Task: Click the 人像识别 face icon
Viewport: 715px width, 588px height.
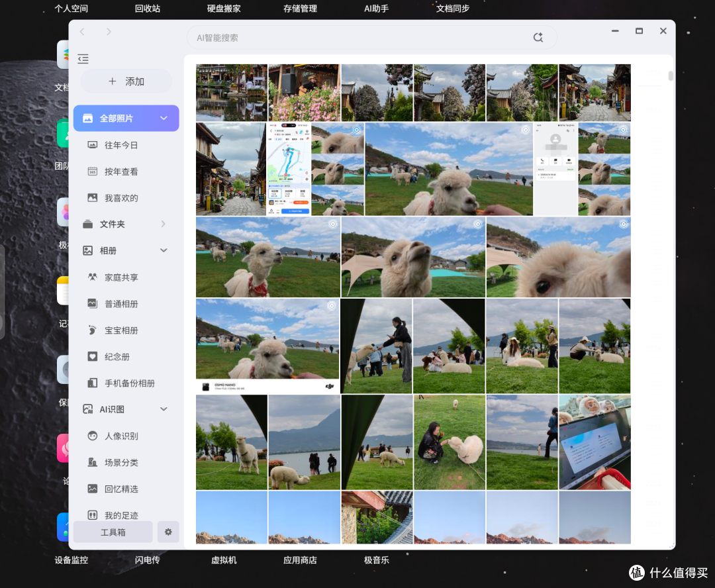Action: click(93, 436)
